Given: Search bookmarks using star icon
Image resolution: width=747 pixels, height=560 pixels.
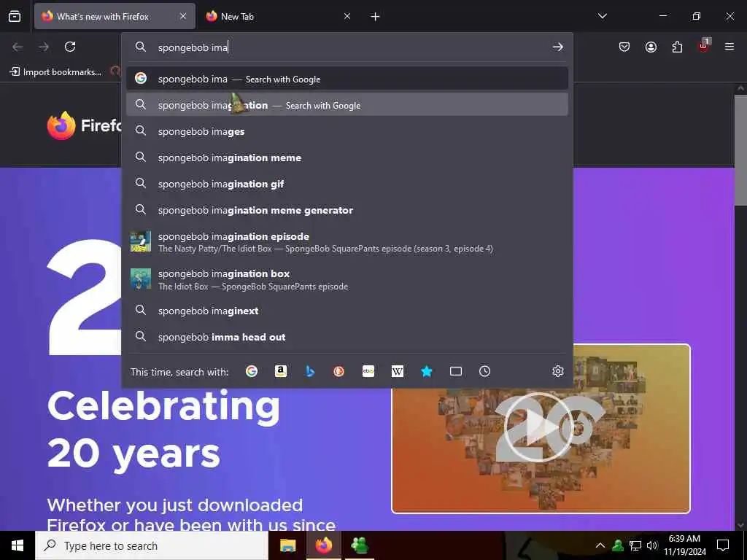Looking at the screenshot, I should click(x=426, y=371).
